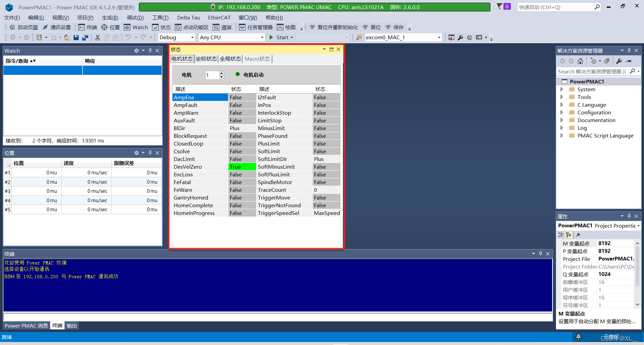Pin the 终端 terminal panel
Image resolution: width=644 pixels, height=345 pixels.
[540, 254]
